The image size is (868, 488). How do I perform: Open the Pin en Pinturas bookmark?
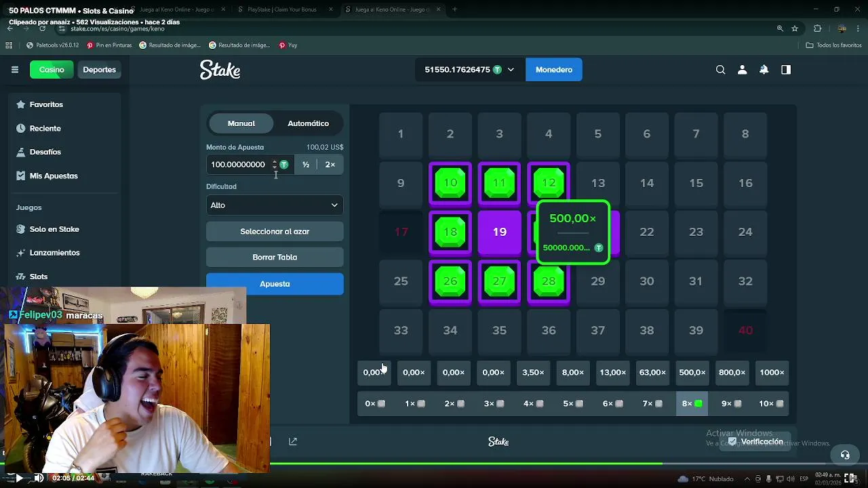[109, 45]
